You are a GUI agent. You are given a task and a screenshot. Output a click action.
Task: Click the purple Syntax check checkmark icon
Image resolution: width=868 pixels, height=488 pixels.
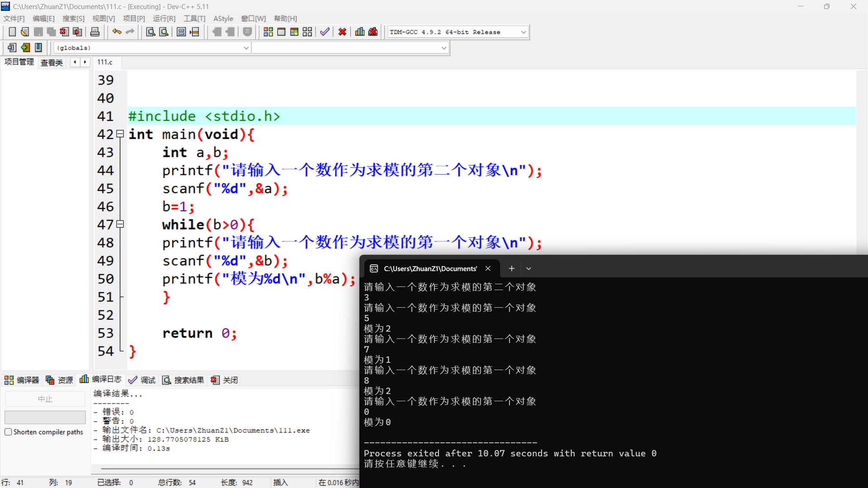(x=325, y=32)
